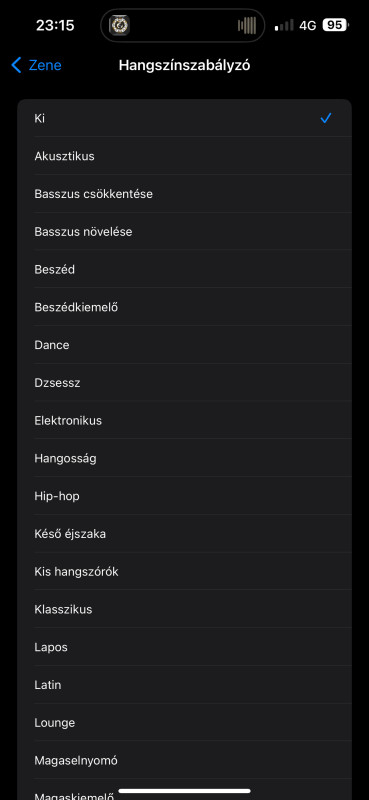369x800 pixels.
Task: Go back via the Zene link
Action: click(45, 65)
